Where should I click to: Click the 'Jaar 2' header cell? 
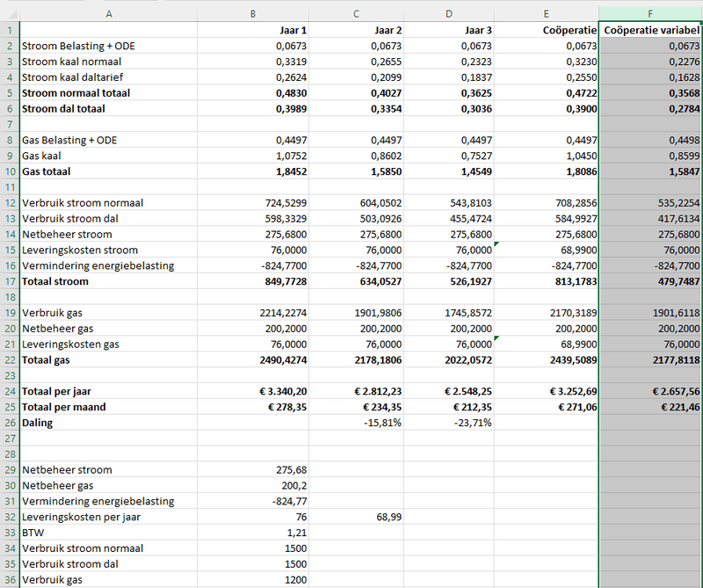(356, 30)
